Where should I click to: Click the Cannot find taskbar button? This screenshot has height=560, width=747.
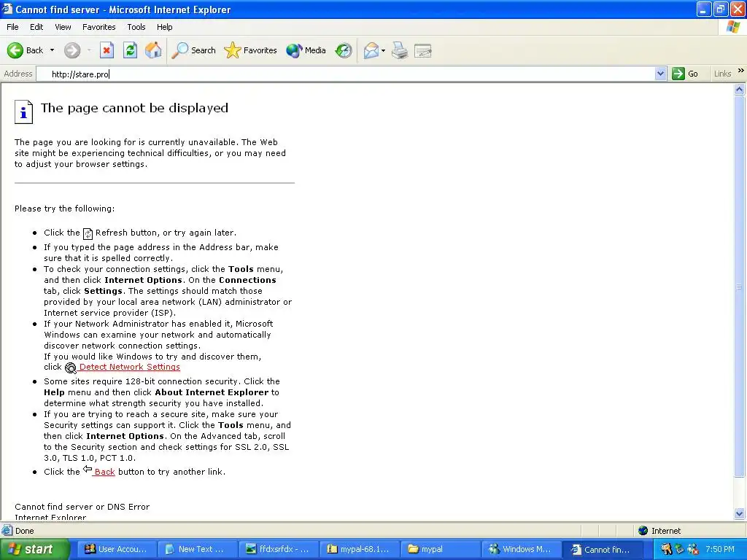click(603, 549)
